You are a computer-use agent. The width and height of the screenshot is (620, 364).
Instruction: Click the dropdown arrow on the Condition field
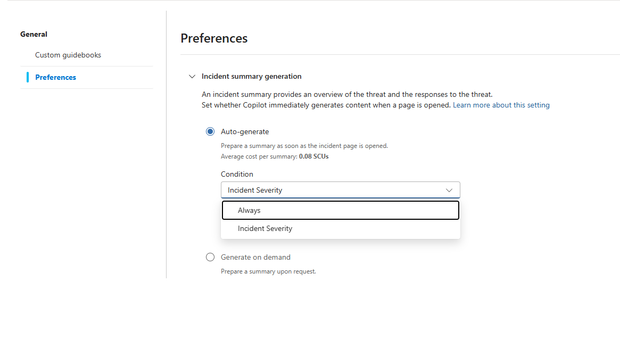coord(449,190)
